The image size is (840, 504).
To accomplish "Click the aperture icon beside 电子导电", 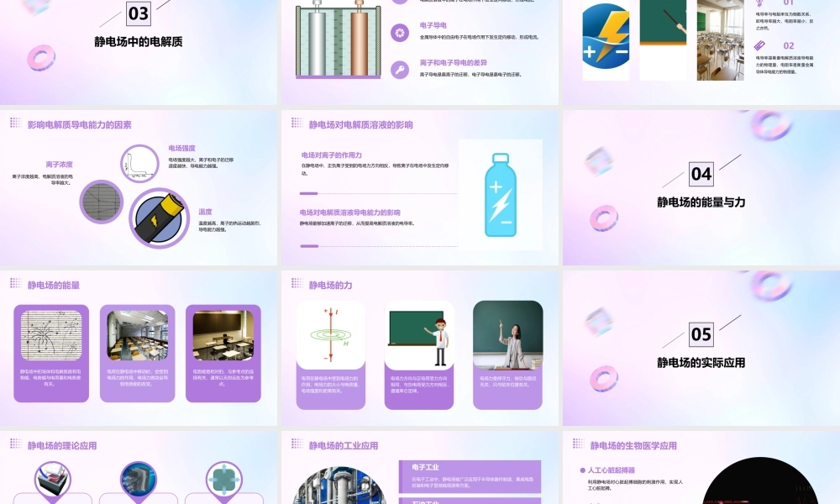I will [400, 33].
